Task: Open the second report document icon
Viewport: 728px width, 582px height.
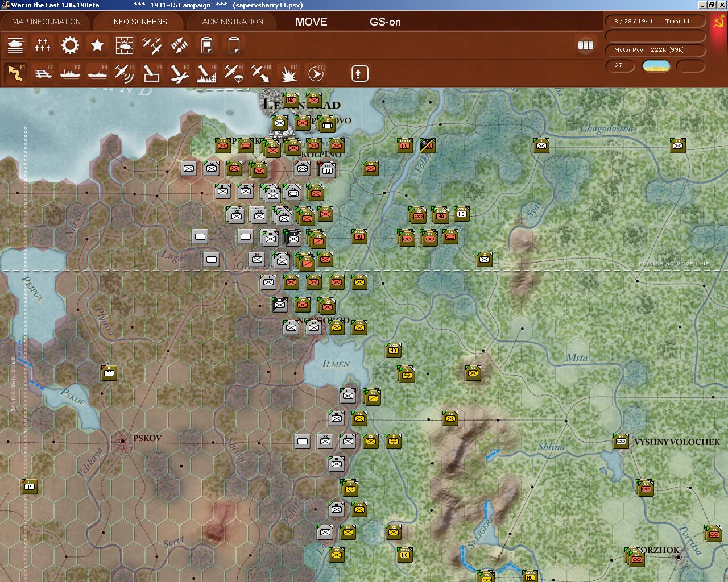Action: coord(234,45)
